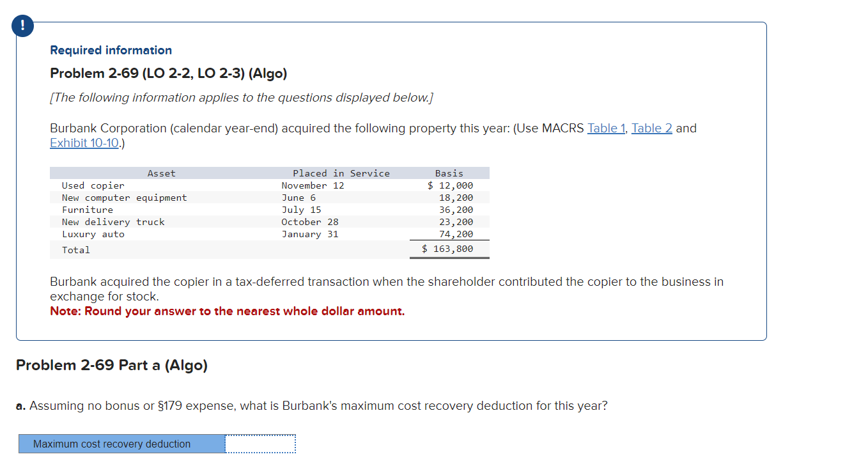
Task: Click the Maximum cost recovery deduction input box
Action: (260, 444)
